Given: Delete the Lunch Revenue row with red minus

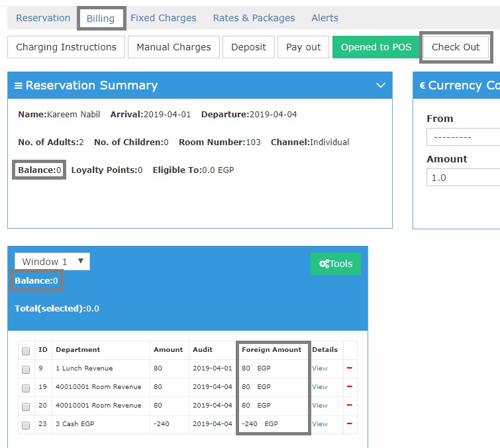Looking at the screenshot, I should tap(350, 368).
